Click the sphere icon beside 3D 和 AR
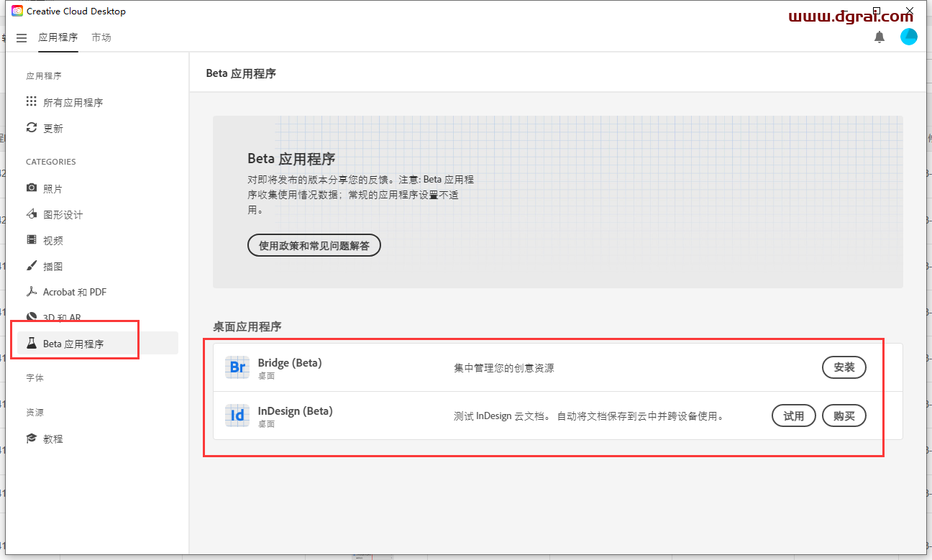The height and width of the screenshot is (560, 932). [31, 317]
